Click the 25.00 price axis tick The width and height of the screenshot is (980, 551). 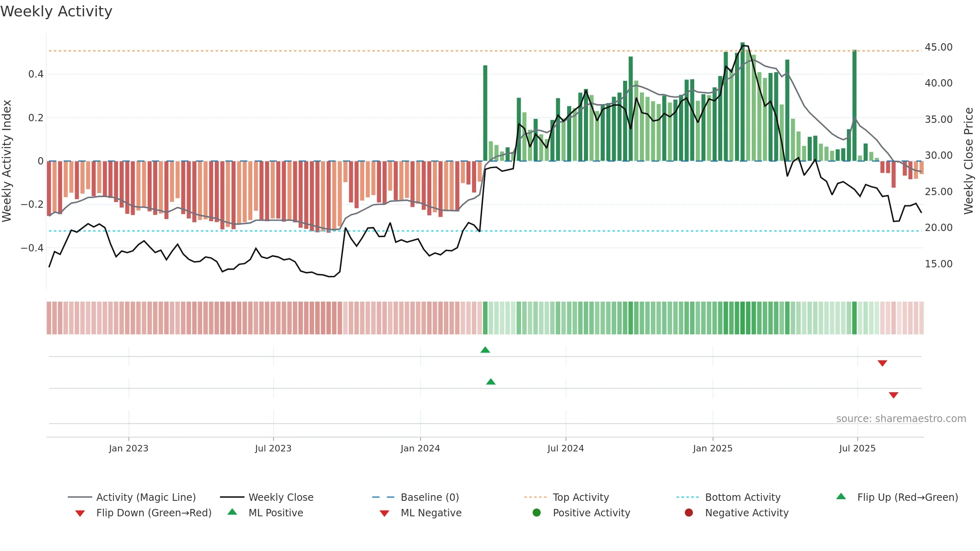(939, 191)
